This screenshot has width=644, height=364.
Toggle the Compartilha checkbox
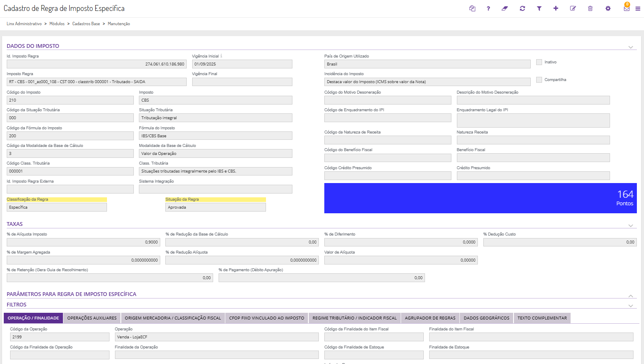coord(539,80)
